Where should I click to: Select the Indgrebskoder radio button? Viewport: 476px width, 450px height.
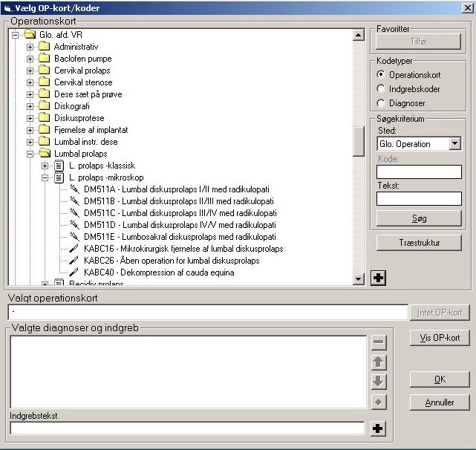[381, 88]
